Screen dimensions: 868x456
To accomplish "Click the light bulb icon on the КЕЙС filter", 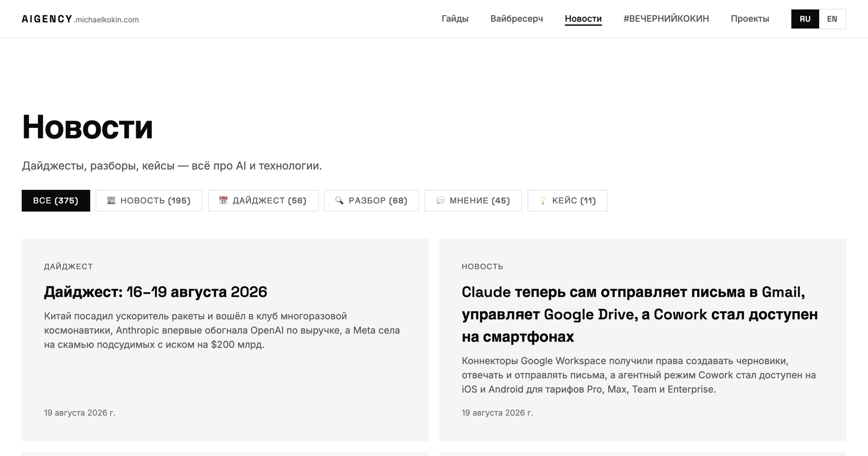I will pos(543,201).
